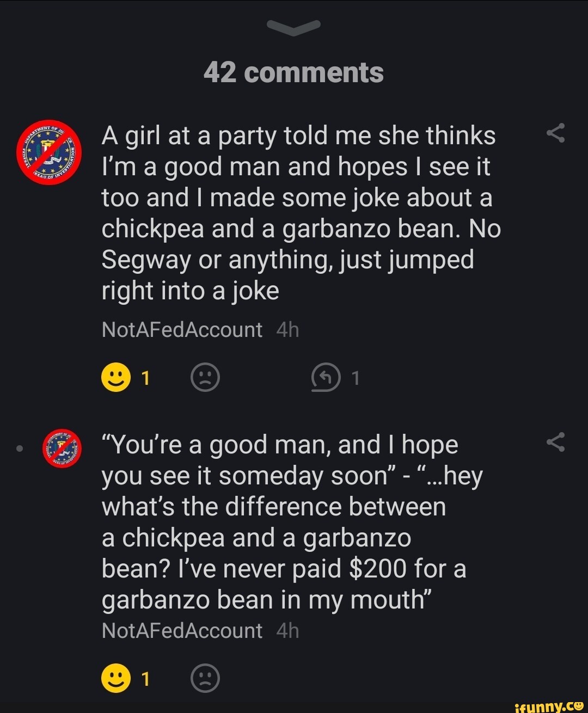
Task: Open NotAFedAccount's profile from second comment
Action: (x=181, y=630)
